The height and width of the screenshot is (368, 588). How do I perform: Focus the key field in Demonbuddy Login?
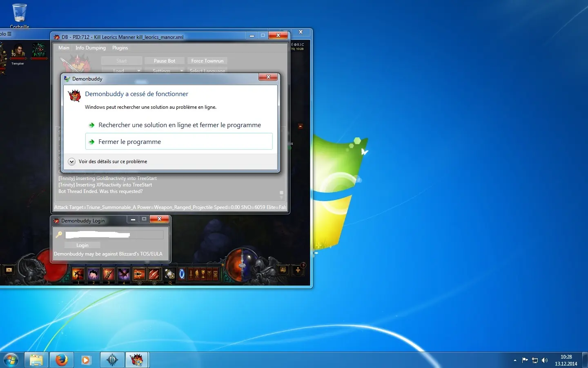click(x=114, y=235)
